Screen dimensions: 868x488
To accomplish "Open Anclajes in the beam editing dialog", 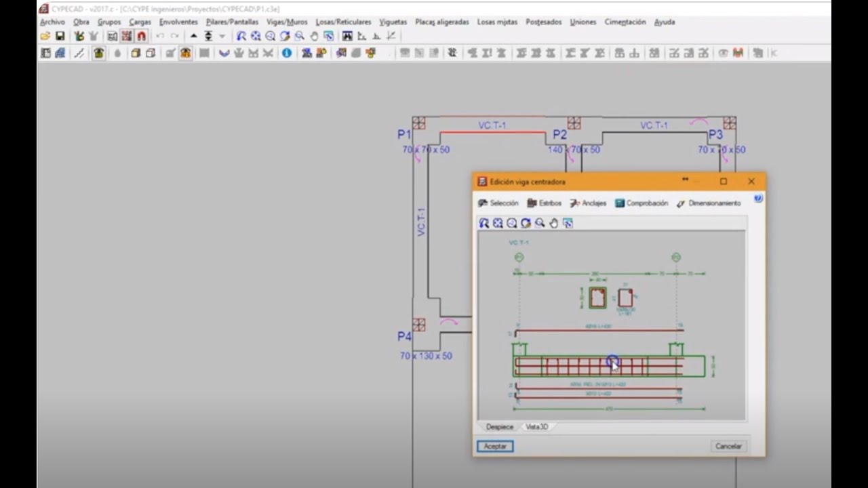I will tap(588, 203).
